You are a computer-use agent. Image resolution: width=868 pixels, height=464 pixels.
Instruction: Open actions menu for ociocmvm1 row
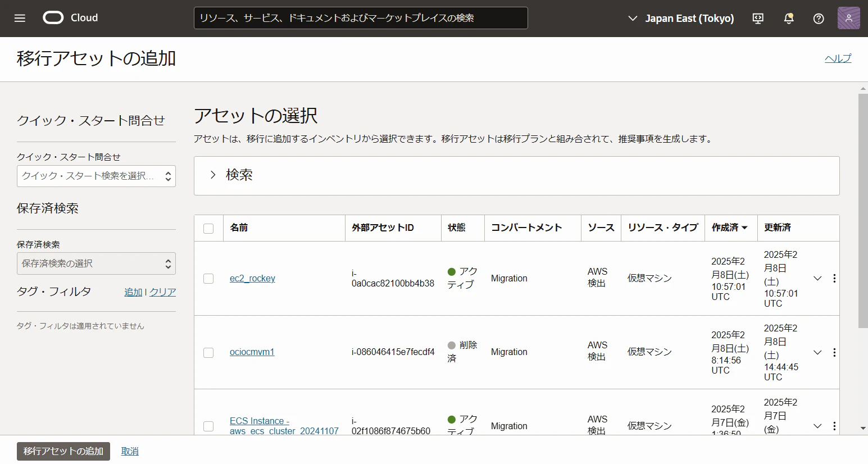[x=834, y=352]
